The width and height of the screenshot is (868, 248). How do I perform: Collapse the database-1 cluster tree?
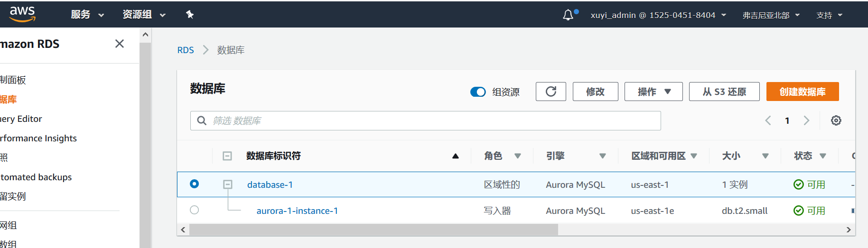click(228, 184)
